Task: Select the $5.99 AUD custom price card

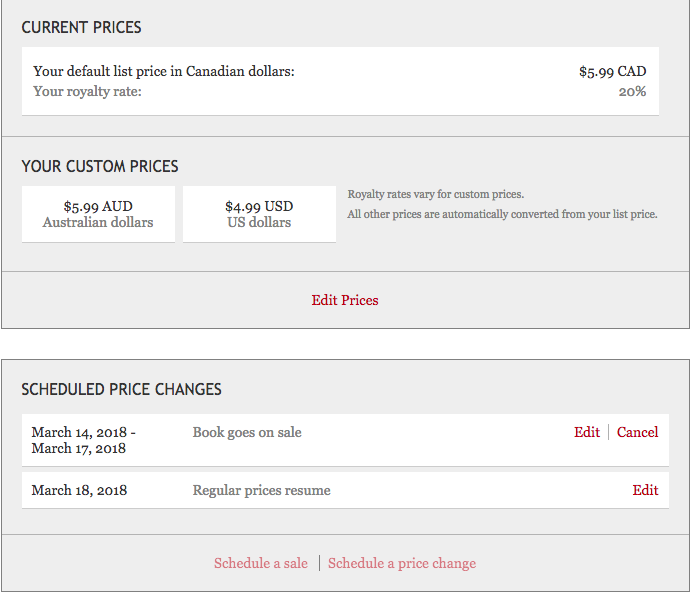Action: [98, 214]
